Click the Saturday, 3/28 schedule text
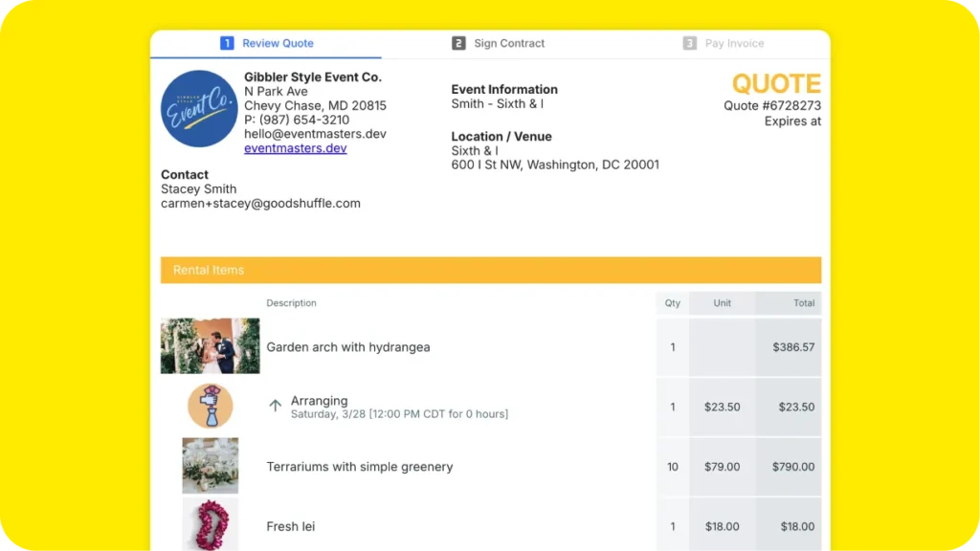This screenshot has width=980, height=551. click(x=399, y=414)
